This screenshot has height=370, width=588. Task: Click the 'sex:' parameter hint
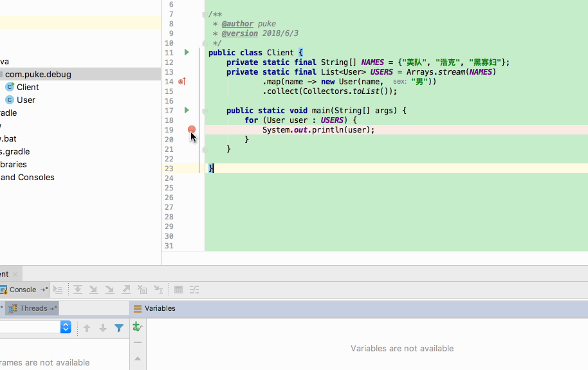click(x=400, y=82)
